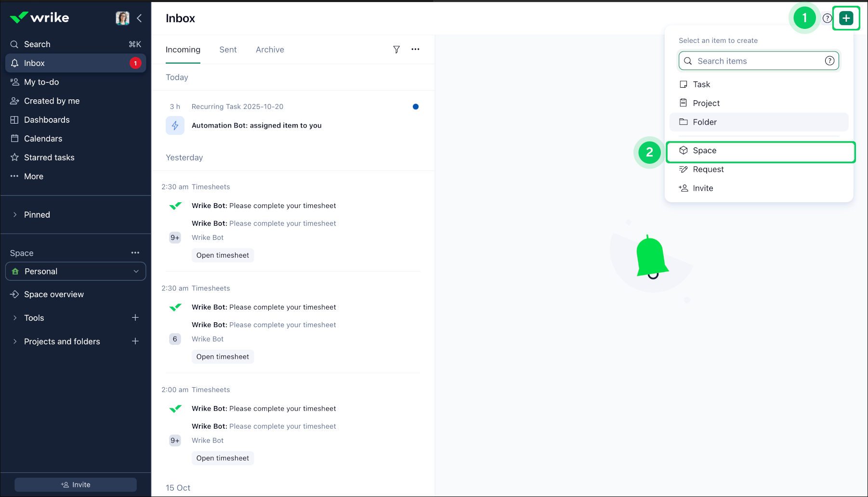
Task: Open the Personal space dropdown
Action: [x=76, y=272]
